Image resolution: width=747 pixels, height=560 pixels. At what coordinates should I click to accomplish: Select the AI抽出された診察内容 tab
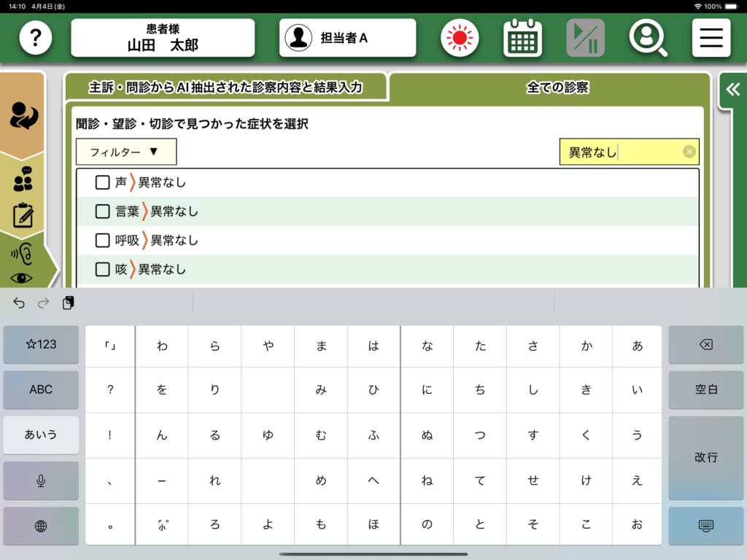click(225, 88)
